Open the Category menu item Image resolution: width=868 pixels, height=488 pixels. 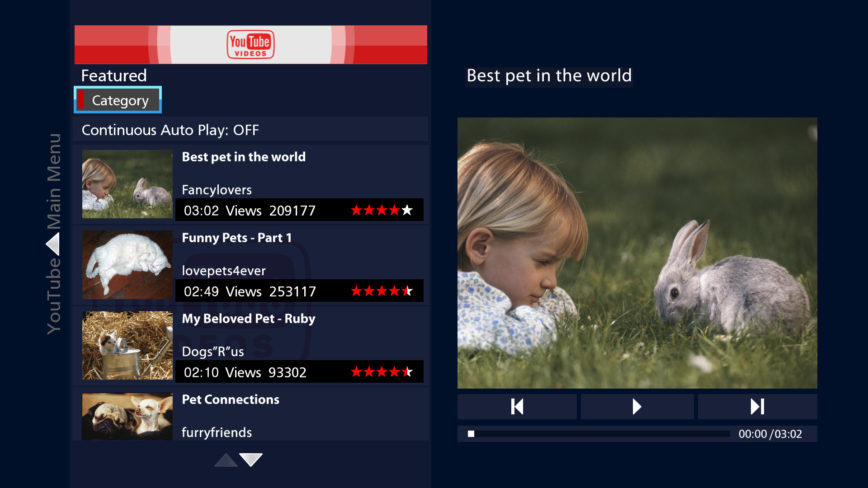tap(118, 100)
